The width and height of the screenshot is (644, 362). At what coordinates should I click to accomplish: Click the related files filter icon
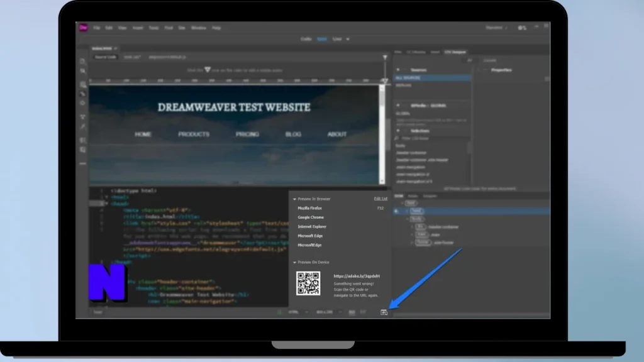coord(385,57)
